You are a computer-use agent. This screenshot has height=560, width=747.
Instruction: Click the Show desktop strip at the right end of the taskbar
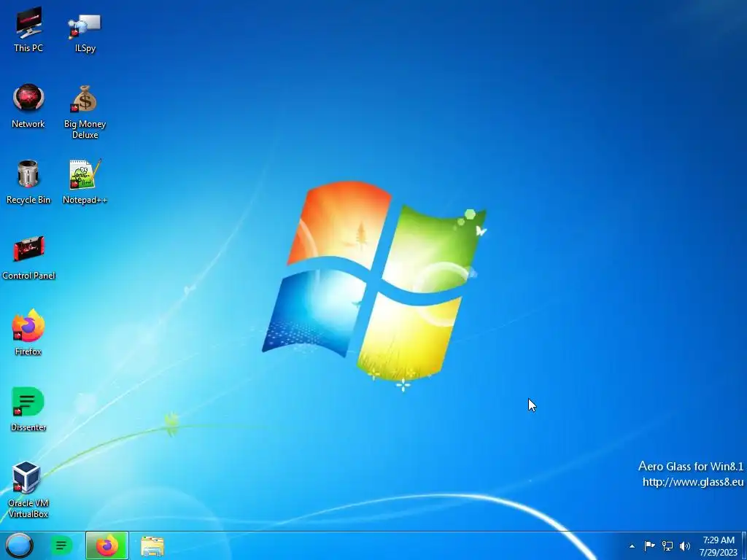[x=744, y=545]
